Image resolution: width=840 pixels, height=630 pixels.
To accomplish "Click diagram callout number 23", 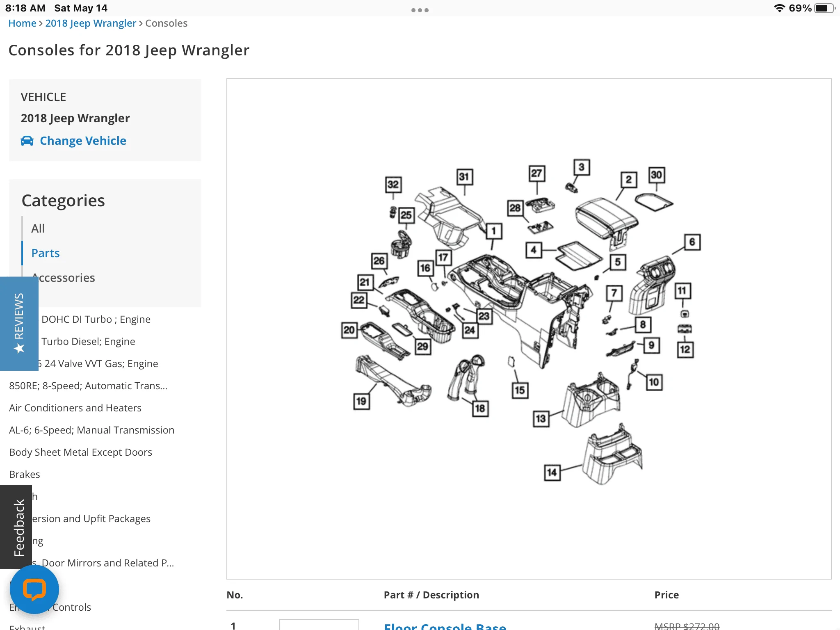I will coord(484,316).
